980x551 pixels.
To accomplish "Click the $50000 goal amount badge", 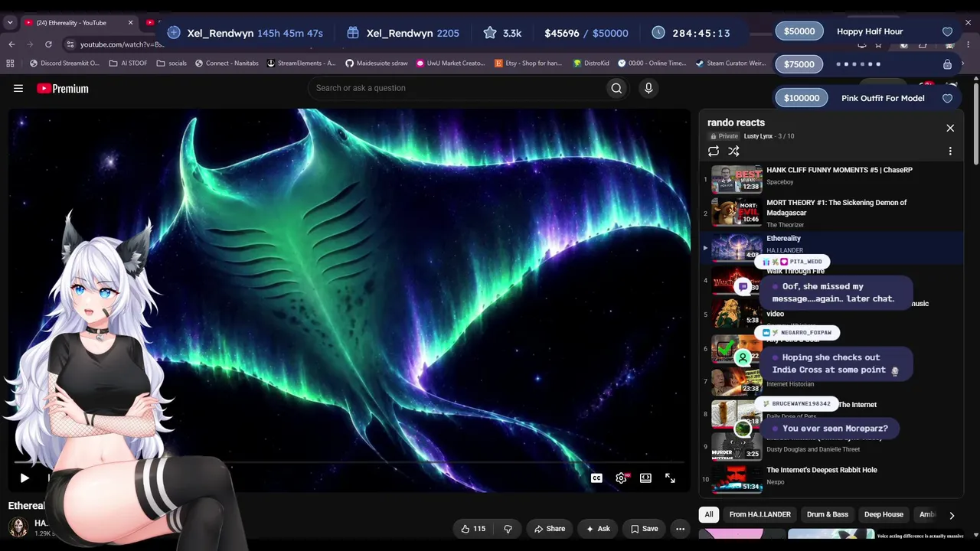I will coord(799,31).
